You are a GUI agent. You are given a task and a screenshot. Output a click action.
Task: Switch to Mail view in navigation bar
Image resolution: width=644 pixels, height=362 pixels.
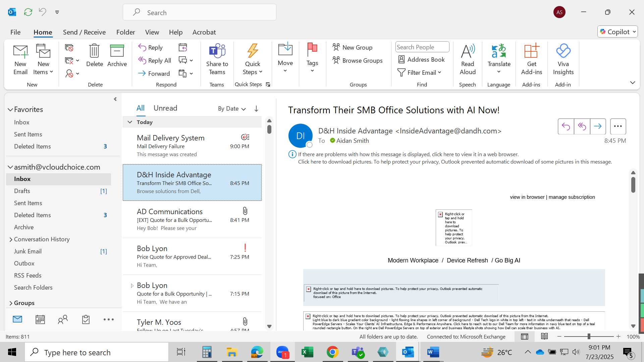tap(17, 319)
